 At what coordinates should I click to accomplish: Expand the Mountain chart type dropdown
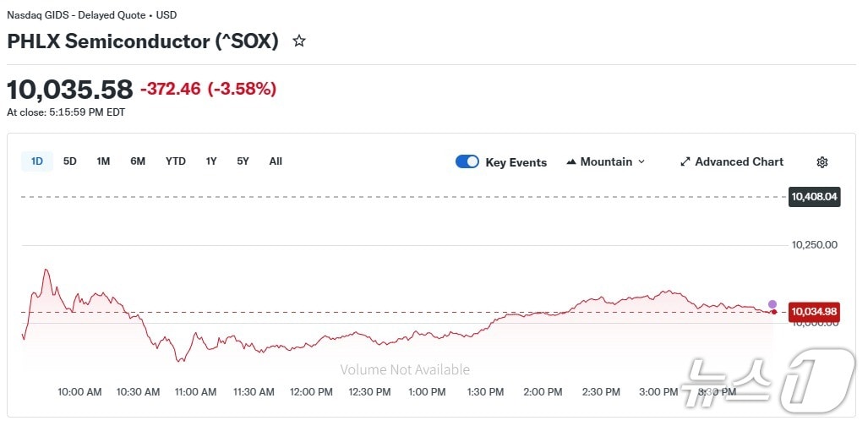coord(641,161)
